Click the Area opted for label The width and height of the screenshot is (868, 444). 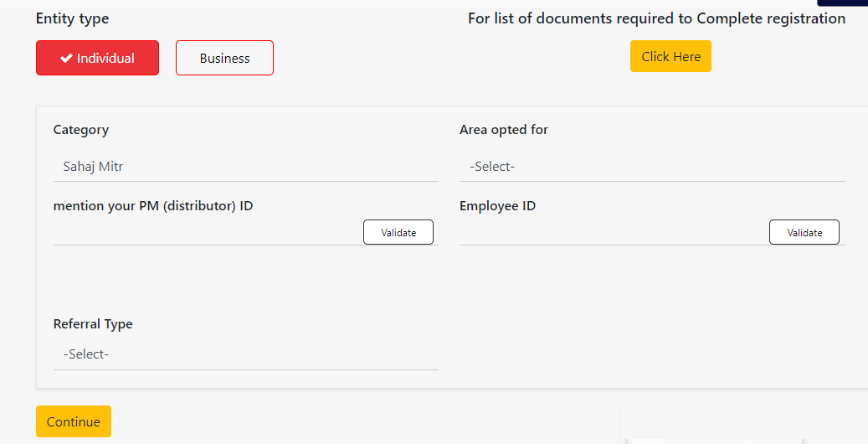504,130
